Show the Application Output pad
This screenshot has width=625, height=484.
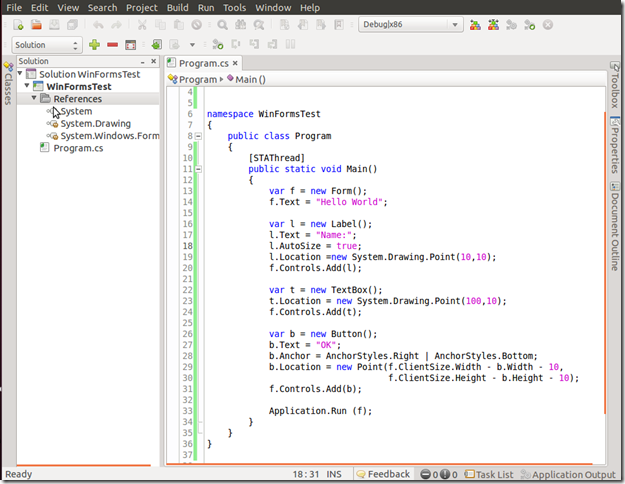click(573, 475)
